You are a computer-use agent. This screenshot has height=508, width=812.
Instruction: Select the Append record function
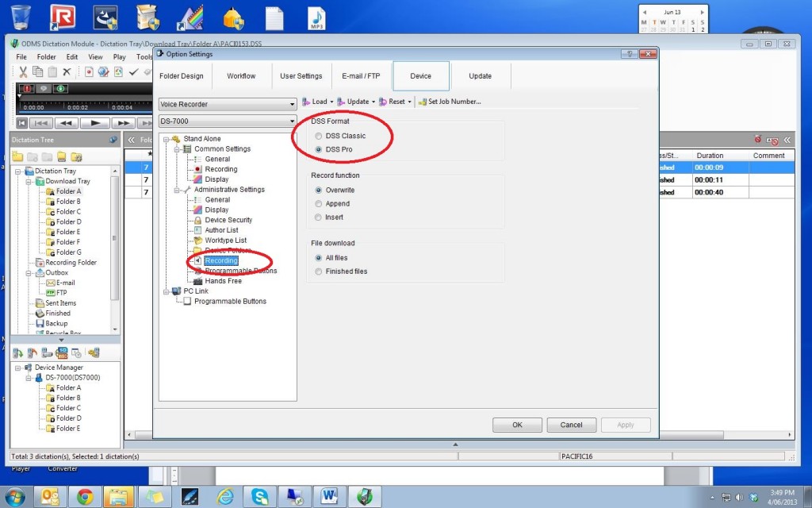[x=319, y=204]
